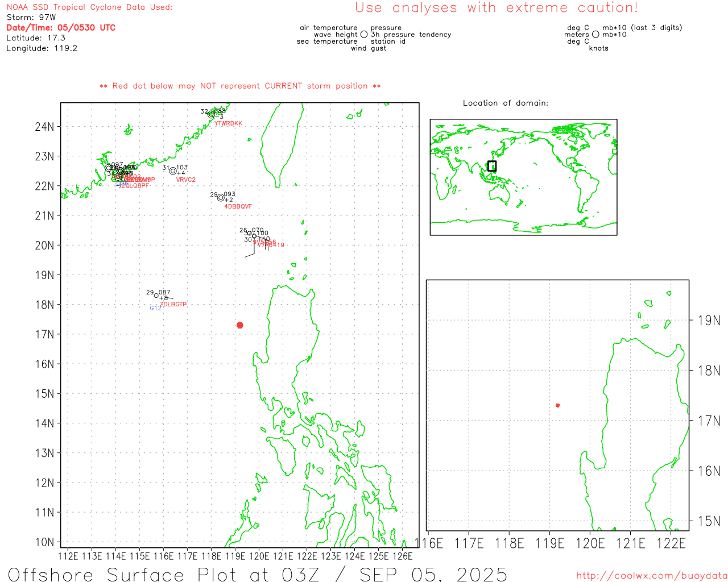Click the 'knots' legend label

[x=599, y=48]
